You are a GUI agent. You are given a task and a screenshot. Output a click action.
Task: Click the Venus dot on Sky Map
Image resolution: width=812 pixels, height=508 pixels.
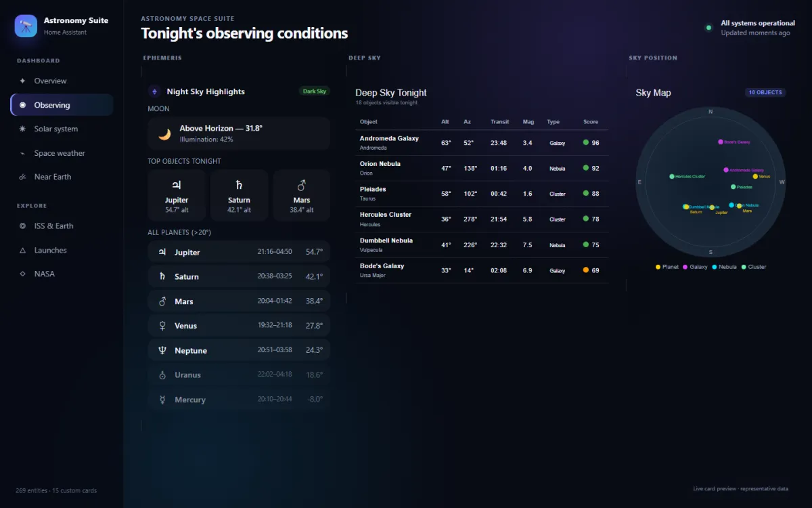point(755,176)
